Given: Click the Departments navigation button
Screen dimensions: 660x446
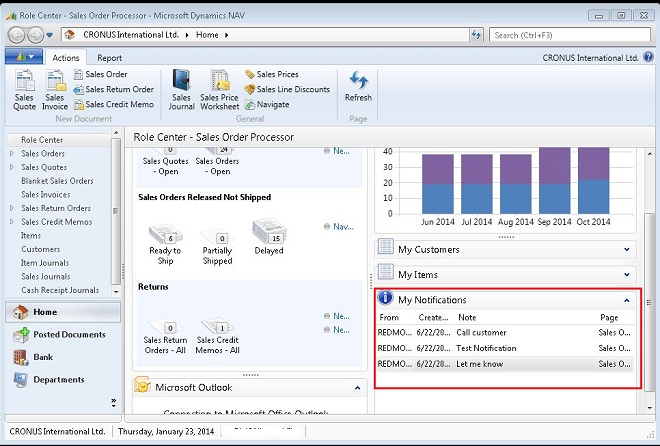Looking at the screenshot, I should tap(58, 380).
